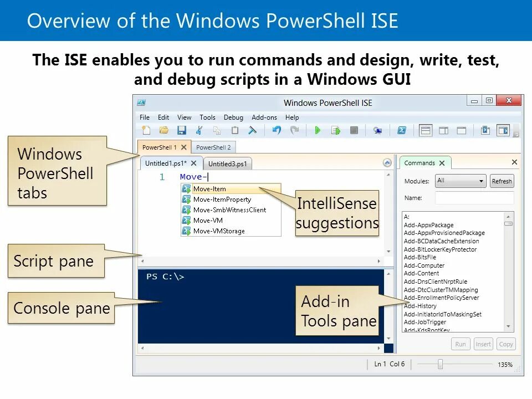Click the console pane scroll up arrow

tap(388, 273)
